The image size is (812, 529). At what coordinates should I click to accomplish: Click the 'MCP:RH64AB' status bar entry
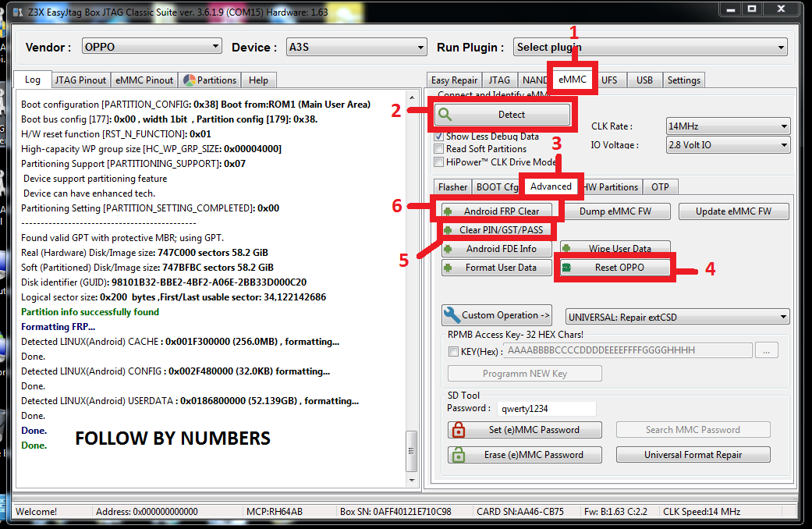pos(275,512)
